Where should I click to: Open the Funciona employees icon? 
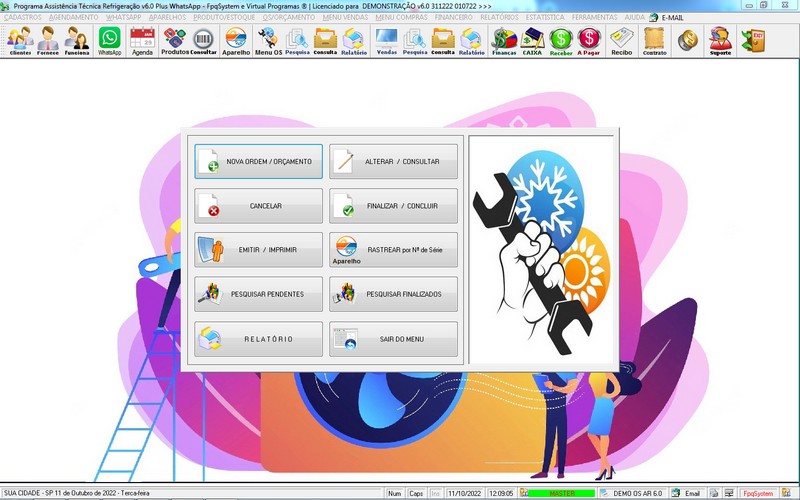(x=77, y=41)
